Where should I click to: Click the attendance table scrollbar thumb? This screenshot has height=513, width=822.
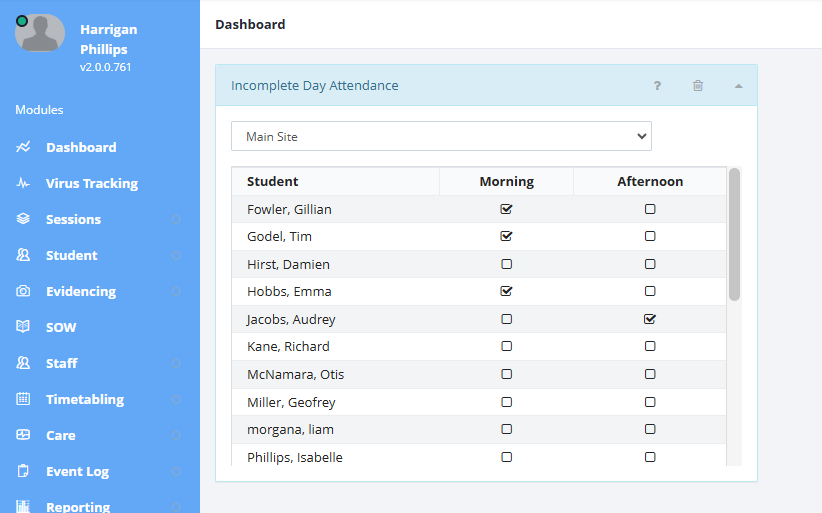tap(734, 234)
